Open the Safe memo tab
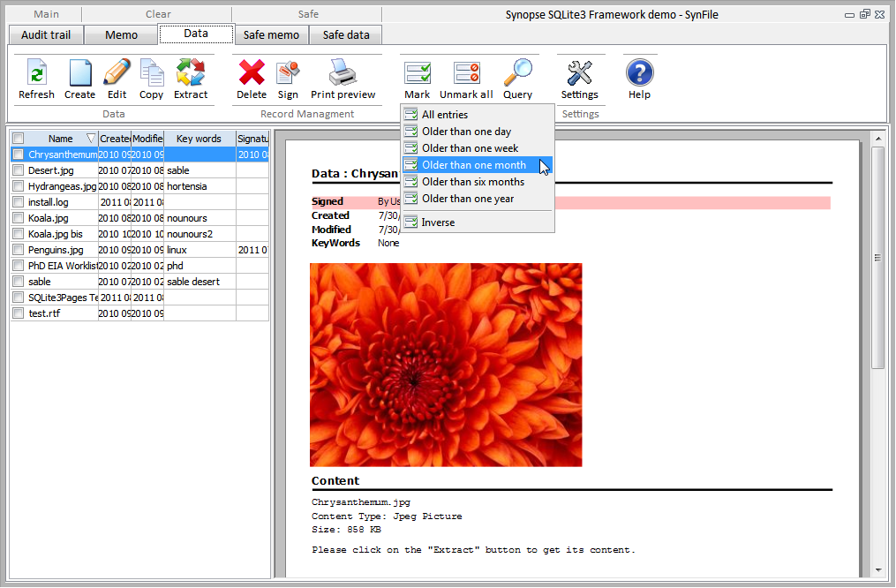The image size is (896, 588). (272, 35)
